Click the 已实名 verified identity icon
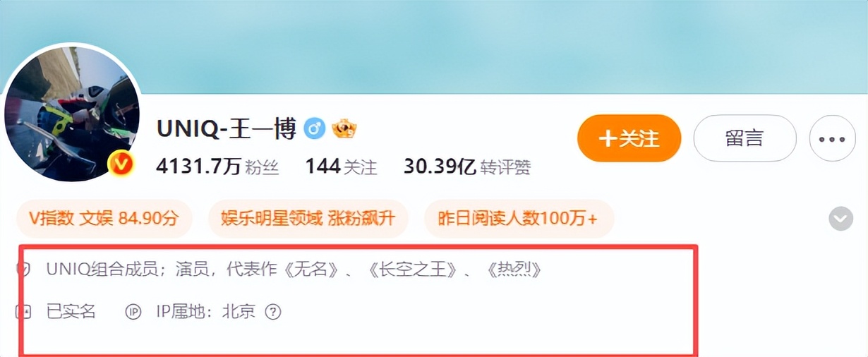Viewport: 868px width, 357px height. (26, 311)
